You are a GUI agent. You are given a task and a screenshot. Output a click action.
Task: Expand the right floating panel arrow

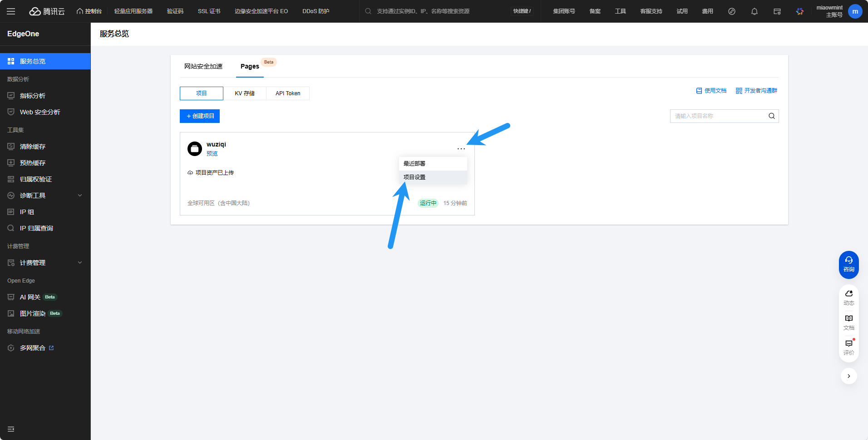pos(848,376)
